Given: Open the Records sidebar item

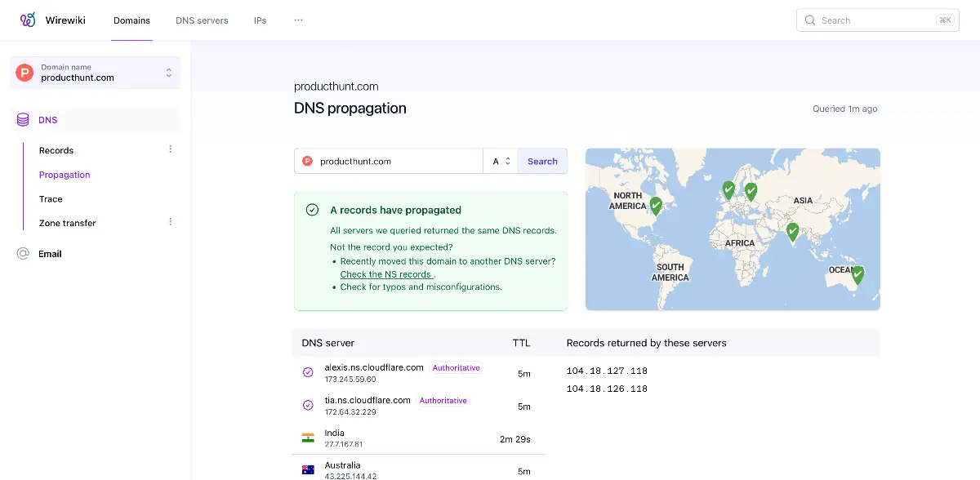Looking at the screenshot, I should click(x=56, y=150).
